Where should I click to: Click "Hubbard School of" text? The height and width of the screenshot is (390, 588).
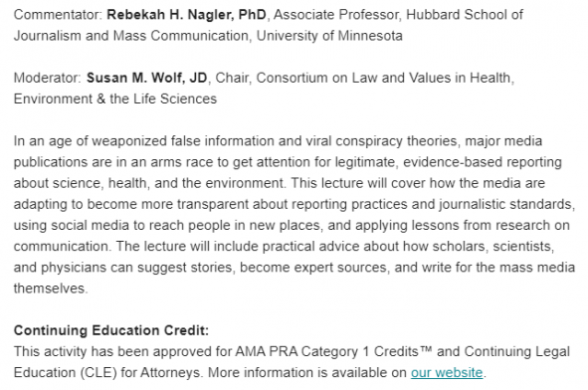[x=465, y=15]
